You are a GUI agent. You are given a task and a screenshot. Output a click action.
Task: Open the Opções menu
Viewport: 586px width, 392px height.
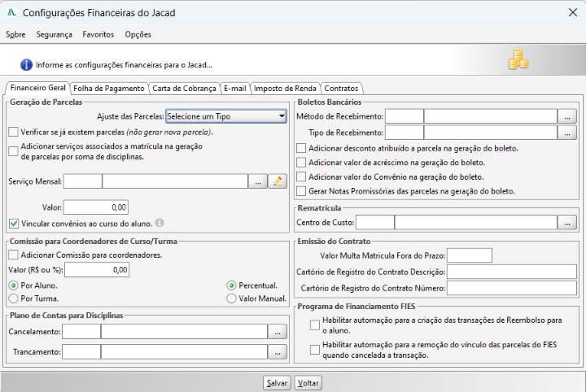(x=138, y=34)
